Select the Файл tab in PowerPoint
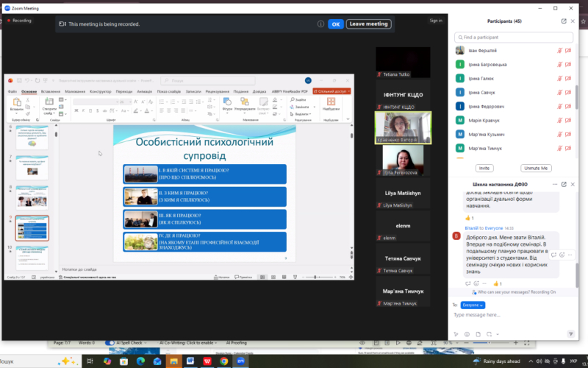This screenshot has height=368, width=588. click(12, 91)
